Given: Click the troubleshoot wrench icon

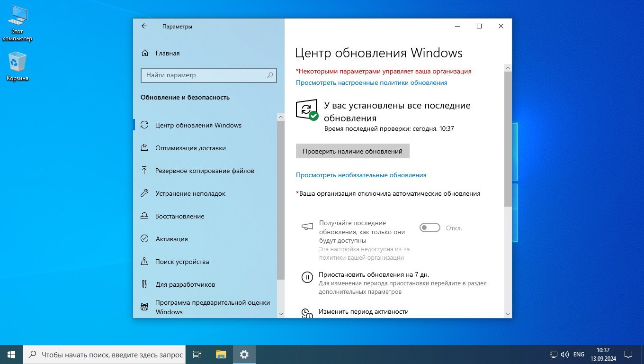Looking at the screenshot, I should [144, 193].
